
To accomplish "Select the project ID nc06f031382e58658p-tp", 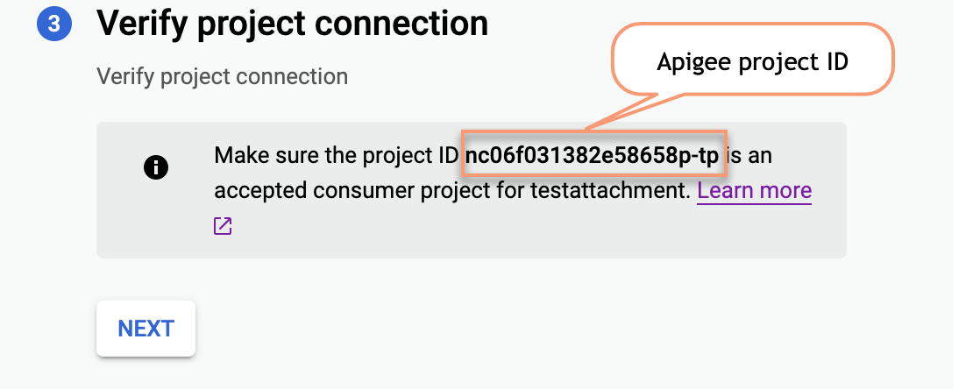I will pyautogui.click(x=593, y=157).
